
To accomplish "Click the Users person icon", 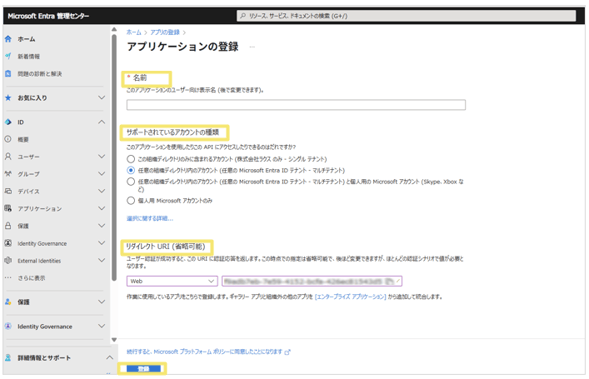I will tap(8, 156).
